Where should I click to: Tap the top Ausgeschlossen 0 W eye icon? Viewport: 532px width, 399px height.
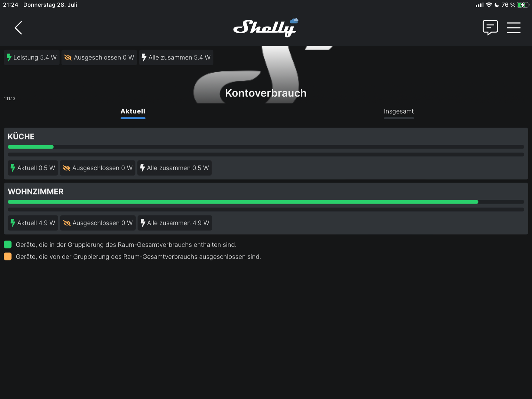coord(68,58)
